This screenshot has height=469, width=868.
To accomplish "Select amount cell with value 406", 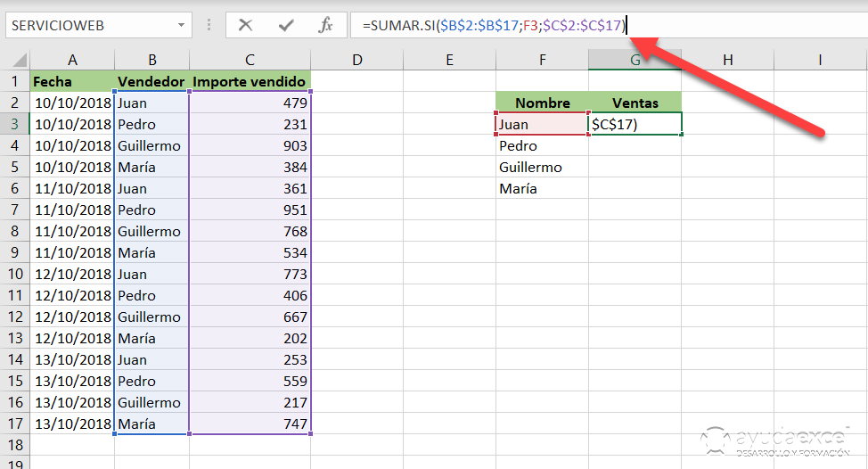I will [250, 295].
